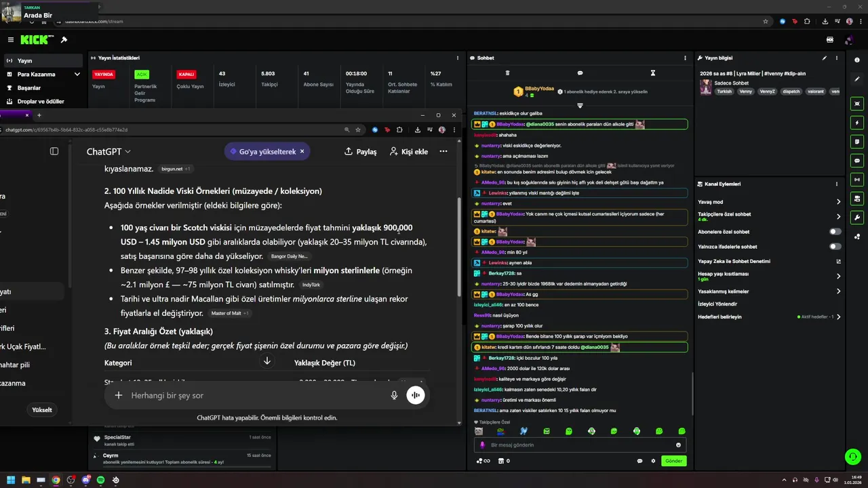Click the plus attach button in ChatGPT input

[x=118, y=395]
